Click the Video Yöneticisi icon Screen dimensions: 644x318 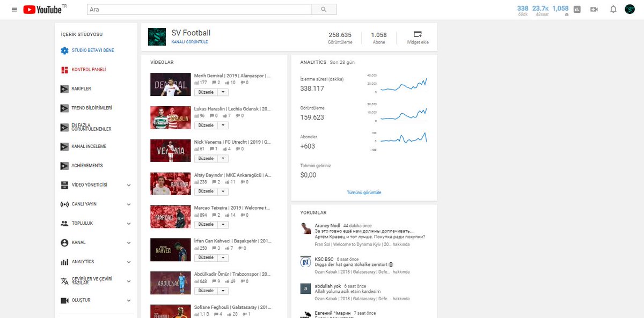64,185
